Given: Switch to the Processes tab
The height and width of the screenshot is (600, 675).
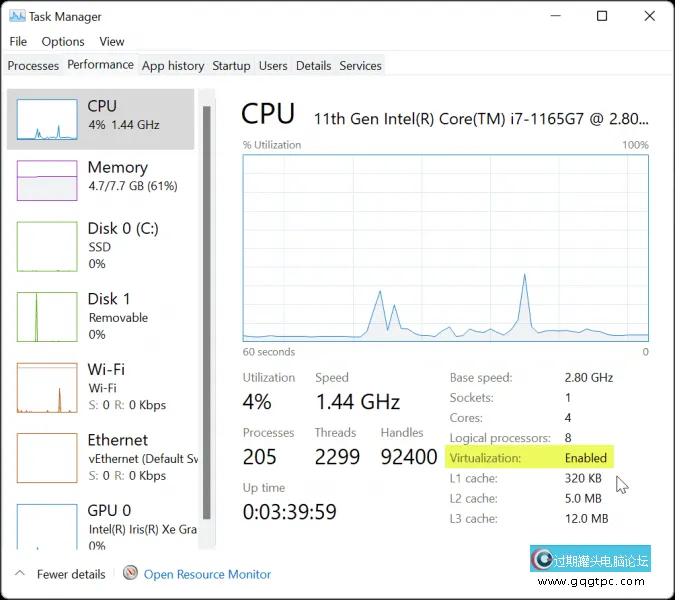Looking at the screenshot, I should coord(33,66).
